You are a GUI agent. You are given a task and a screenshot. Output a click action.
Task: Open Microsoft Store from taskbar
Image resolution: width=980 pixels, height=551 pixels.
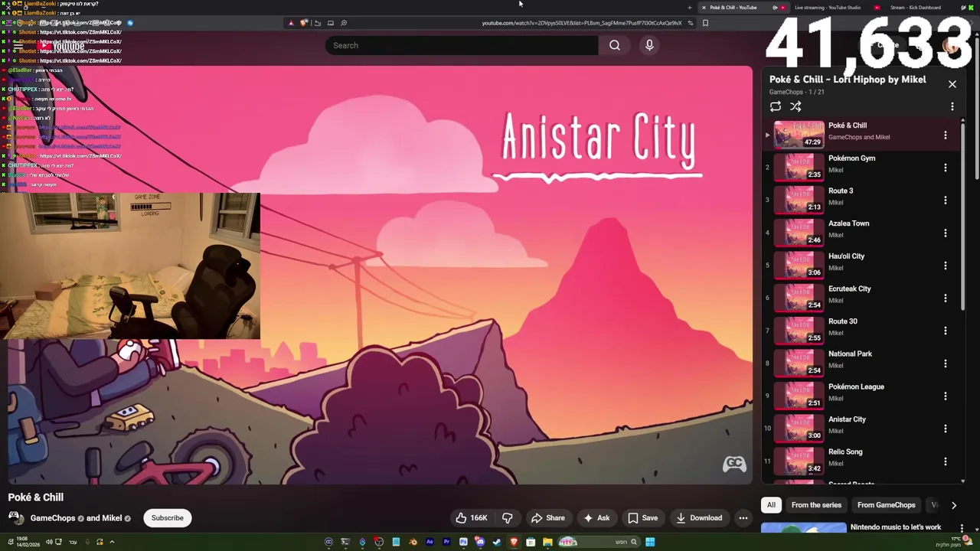(x=531, y=542)
